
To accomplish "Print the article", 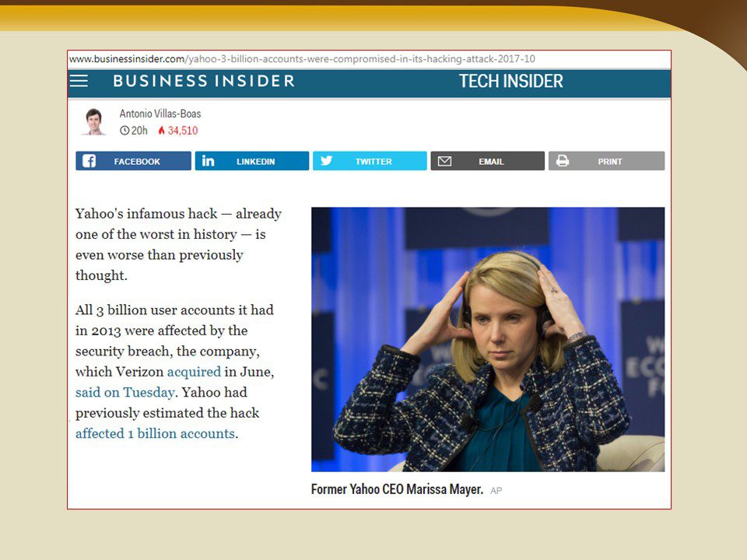I will click(x=606, y=161).
